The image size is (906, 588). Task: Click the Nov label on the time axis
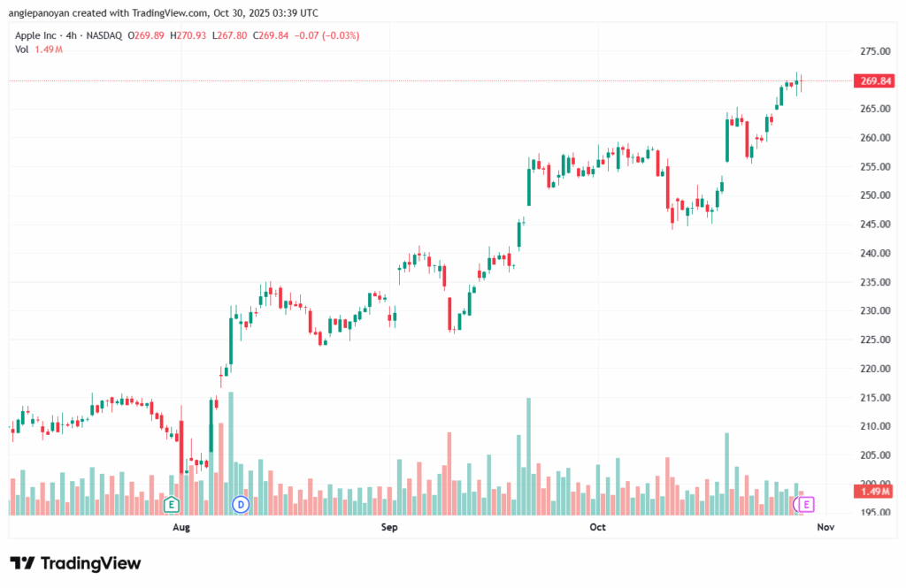pos(825,528)
